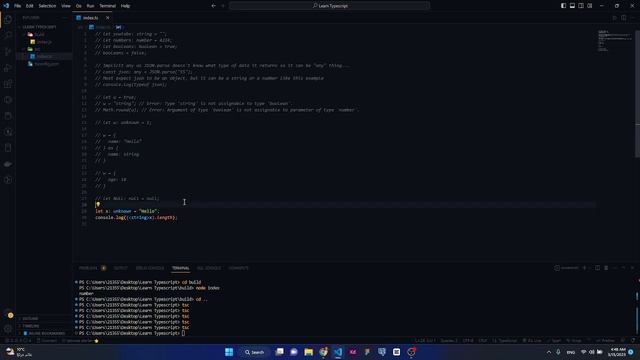Switch to the Comments panel tab
The width and height of the screenshot is (640, 360).
238,268
